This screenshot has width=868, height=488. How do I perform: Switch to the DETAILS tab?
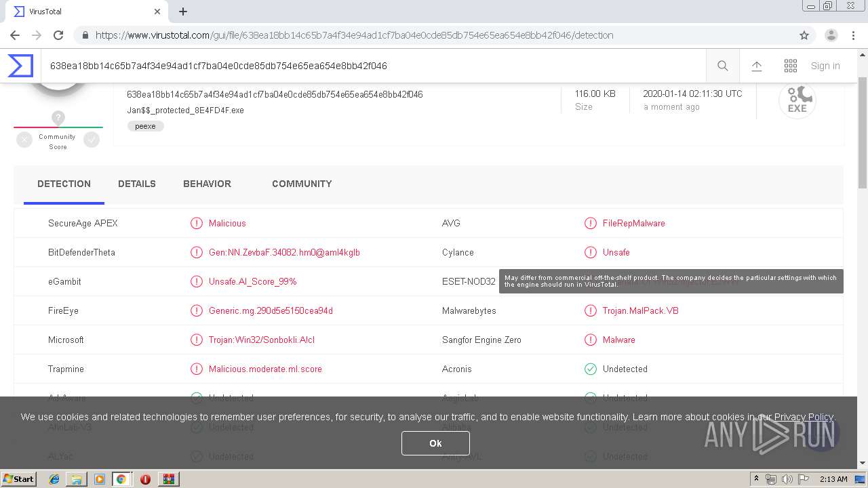(x=137, y=184)
